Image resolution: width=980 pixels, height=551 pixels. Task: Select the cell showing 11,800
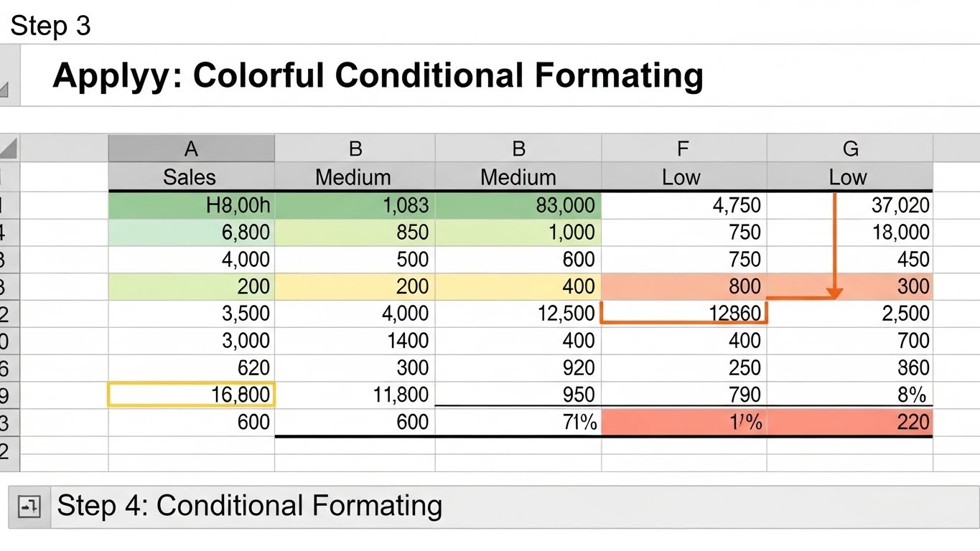click(x=355, y=395)
